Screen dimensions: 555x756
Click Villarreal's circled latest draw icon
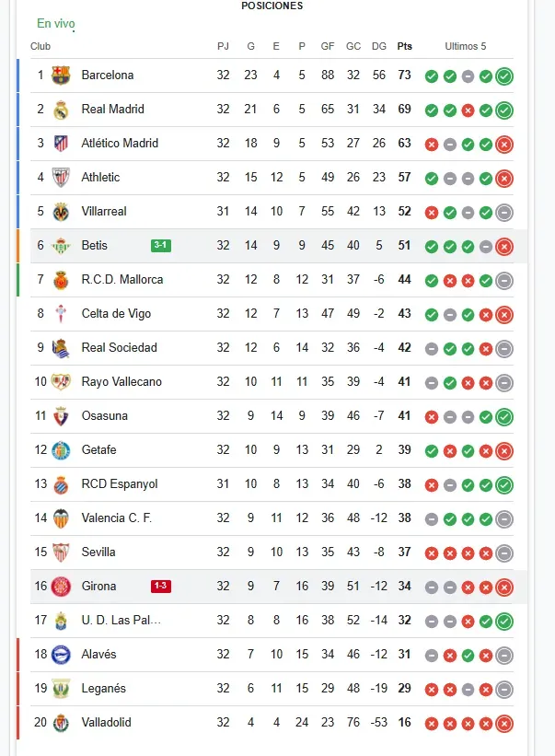503,213
